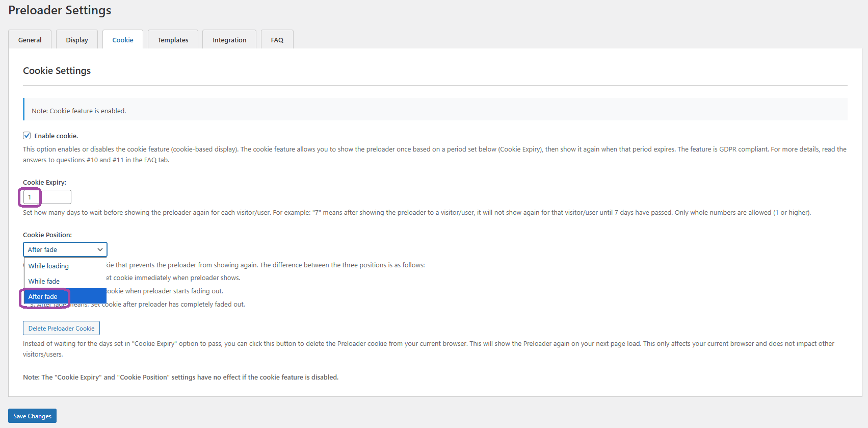Click the Cookie Position select box
868x428 pixels.
tap(60, 249)
